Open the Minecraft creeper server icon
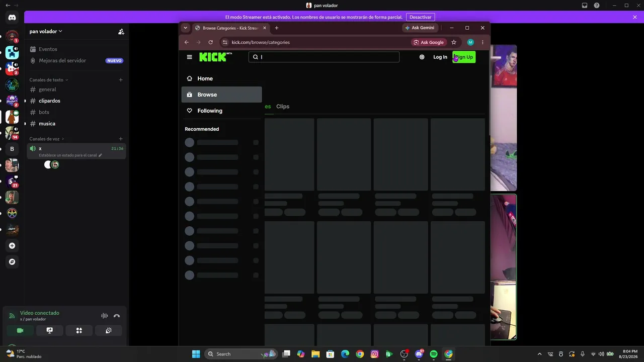The height and width of the screenshot is (362, 644). [12, 52]
